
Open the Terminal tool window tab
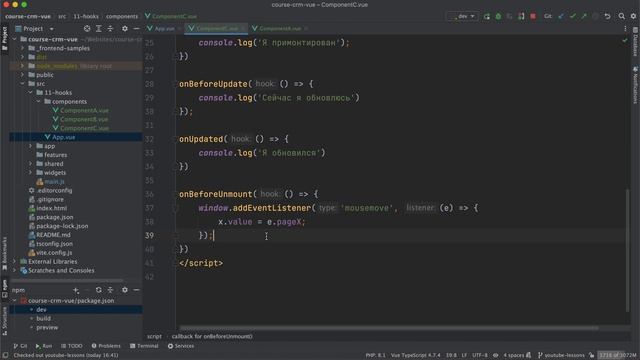click(x=144, y=346)
